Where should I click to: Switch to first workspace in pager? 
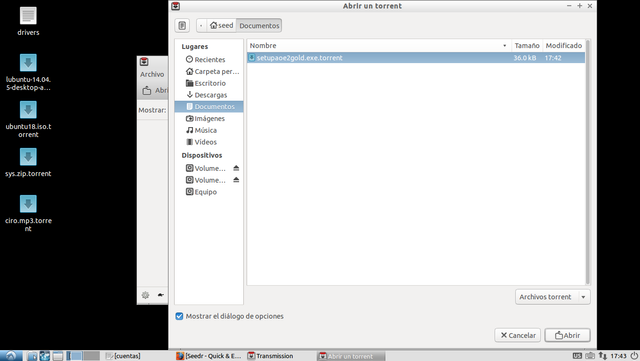[74, 356]
